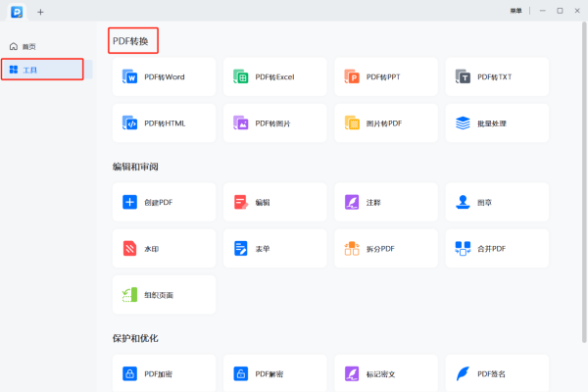Click the plus button for new tab
Screen dimensions: 588x392
pos(40,11)
